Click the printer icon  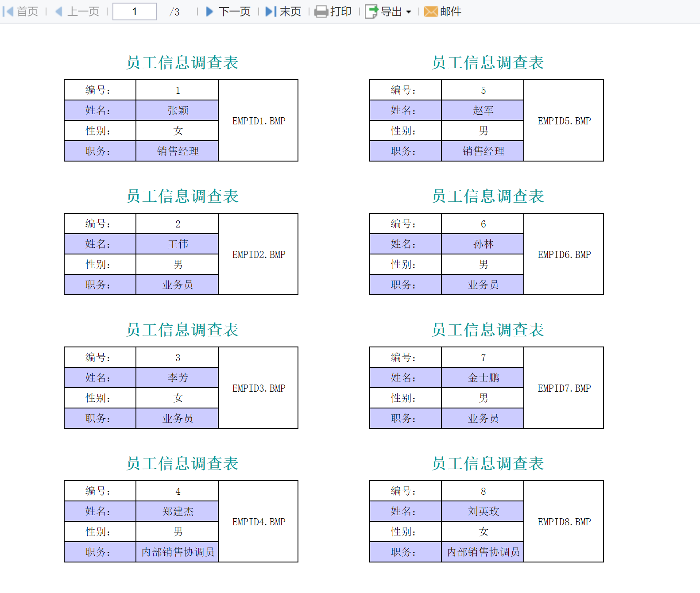[321, 12]
